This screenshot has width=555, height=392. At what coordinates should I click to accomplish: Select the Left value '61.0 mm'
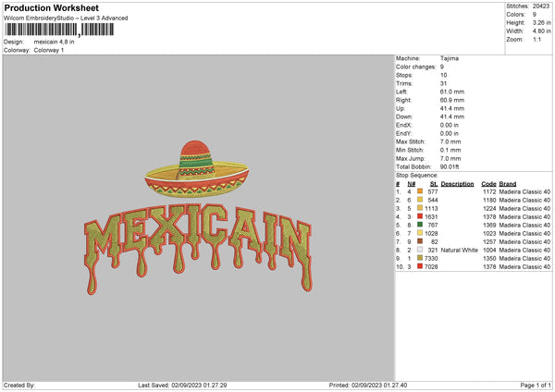click(452, 92)
